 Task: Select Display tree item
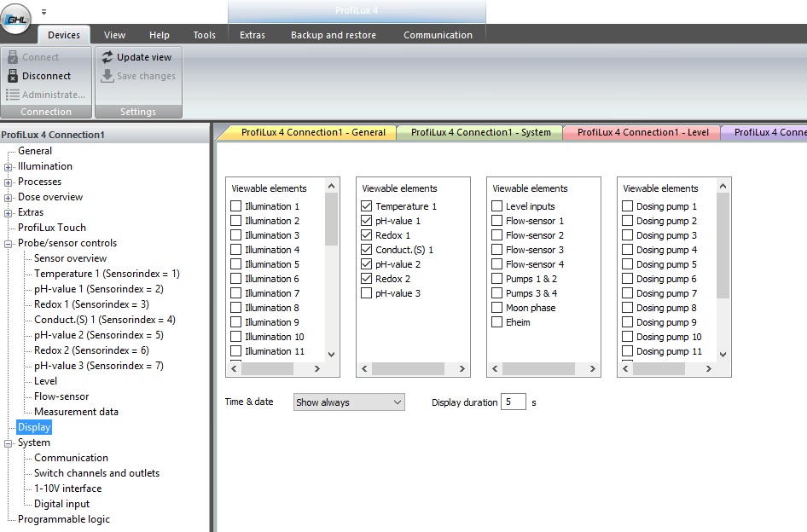click(34, 427)
